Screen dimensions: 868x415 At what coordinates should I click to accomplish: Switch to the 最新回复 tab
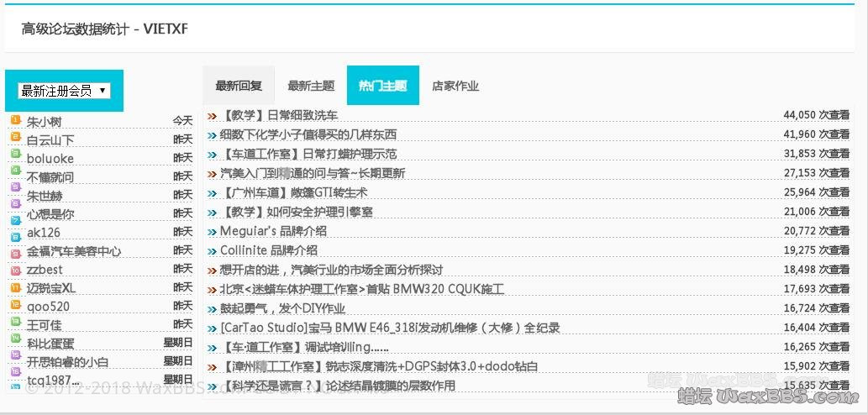239,86
